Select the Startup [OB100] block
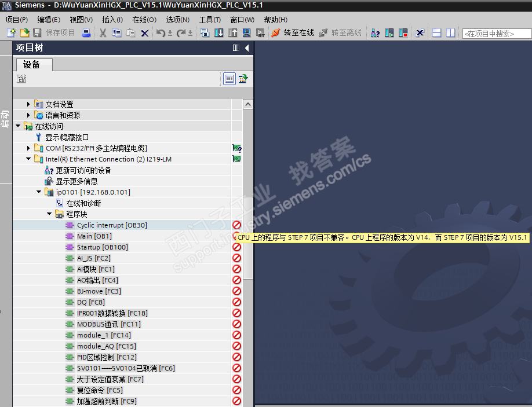Viewport: 532px width, 407px height. tap(103, 247)
